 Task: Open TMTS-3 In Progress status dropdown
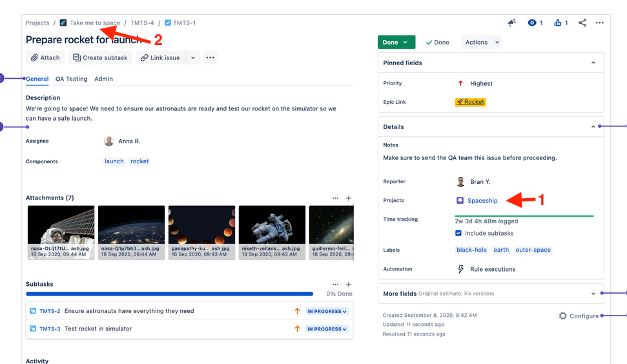(x=327, y=329)
